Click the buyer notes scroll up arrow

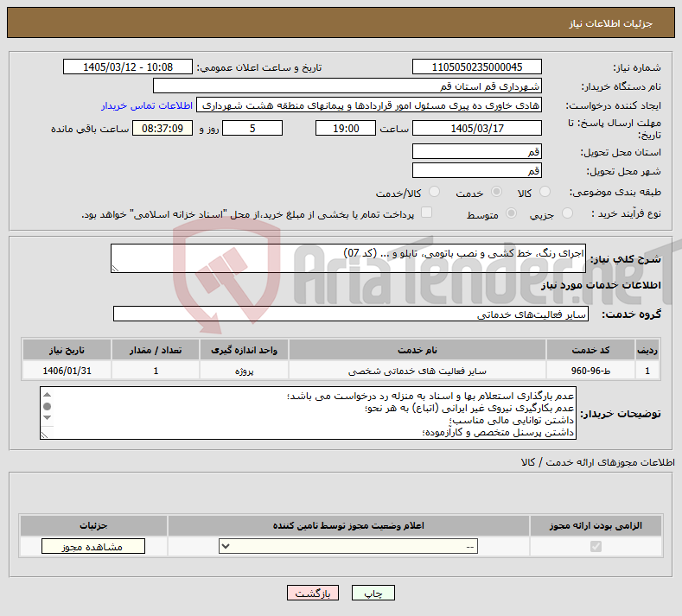pos(48,395)
